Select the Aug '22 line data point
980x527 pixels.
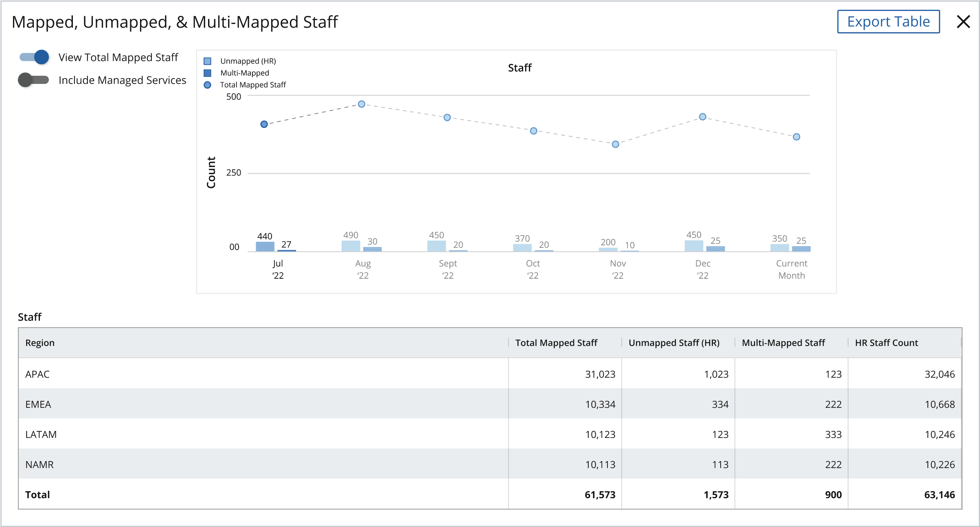362,104
